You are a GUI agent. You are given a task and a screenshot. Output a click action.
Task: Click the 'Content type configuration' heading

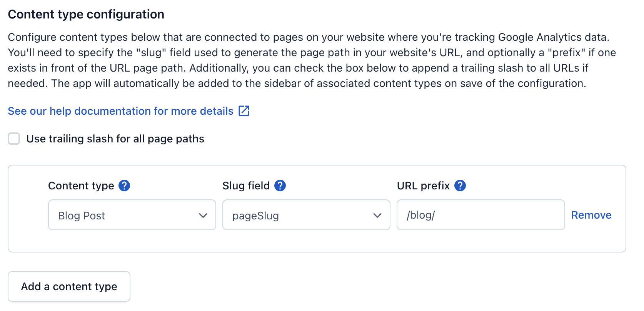coord(86,14)
